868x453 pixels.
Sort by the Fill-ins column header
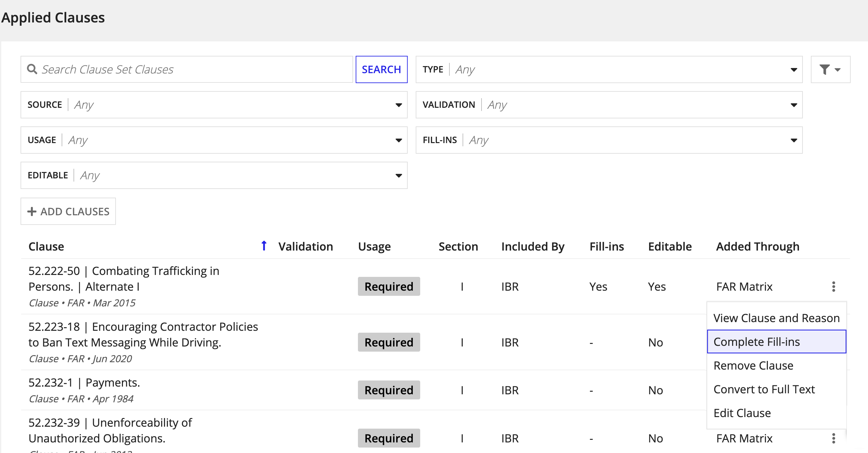tap(606, 246)
